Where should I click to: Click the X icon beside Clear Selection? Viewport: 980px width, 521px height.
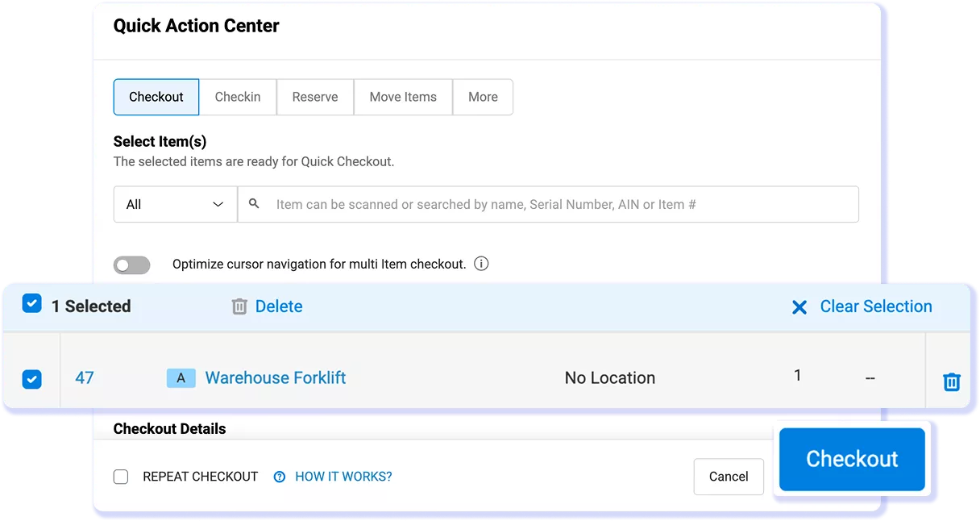pos(799,307)
